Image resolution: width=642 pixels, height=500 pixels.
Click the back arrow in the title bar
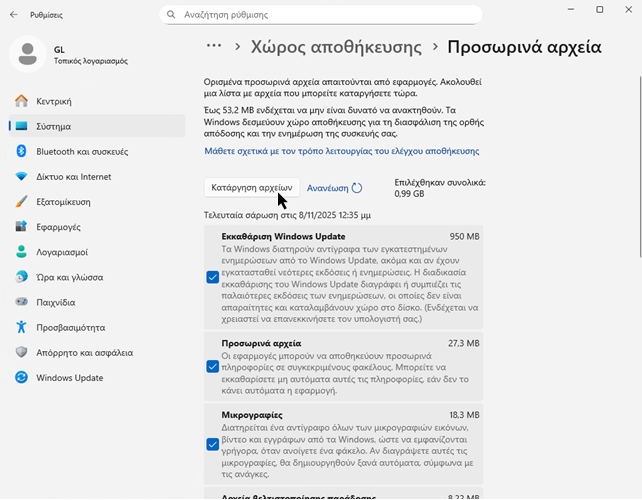point(13,15)
